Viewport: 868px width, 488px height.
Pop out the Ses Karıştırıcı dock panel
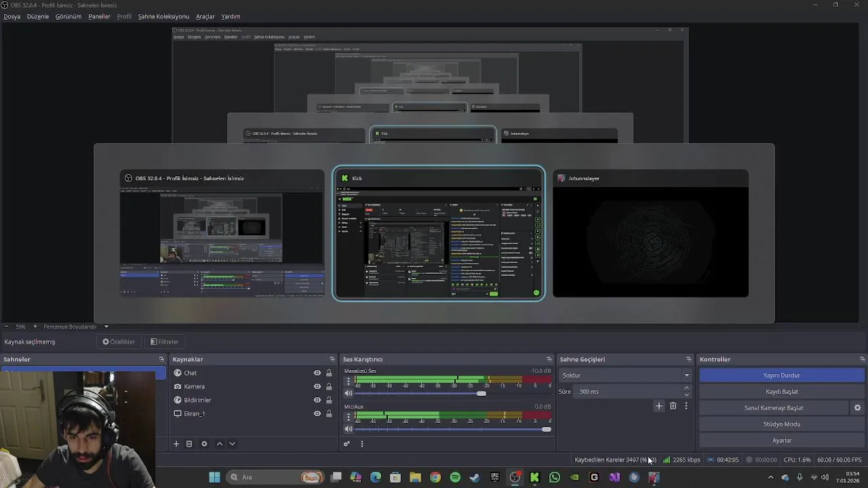tap(549, 359)
